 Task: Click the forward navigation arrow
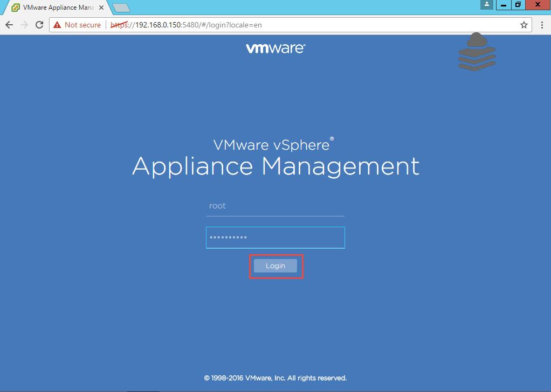coord(23,25)
